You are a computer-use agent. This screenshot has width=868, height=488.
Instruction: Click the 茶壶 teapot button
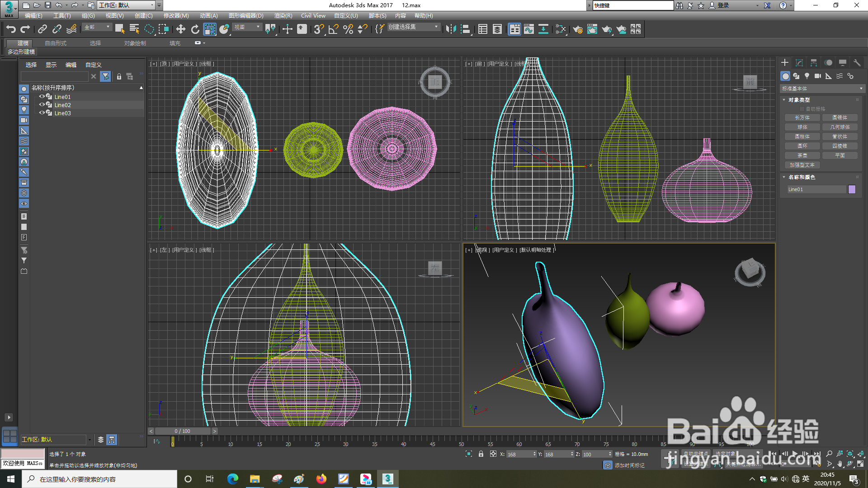pos(802,155)
